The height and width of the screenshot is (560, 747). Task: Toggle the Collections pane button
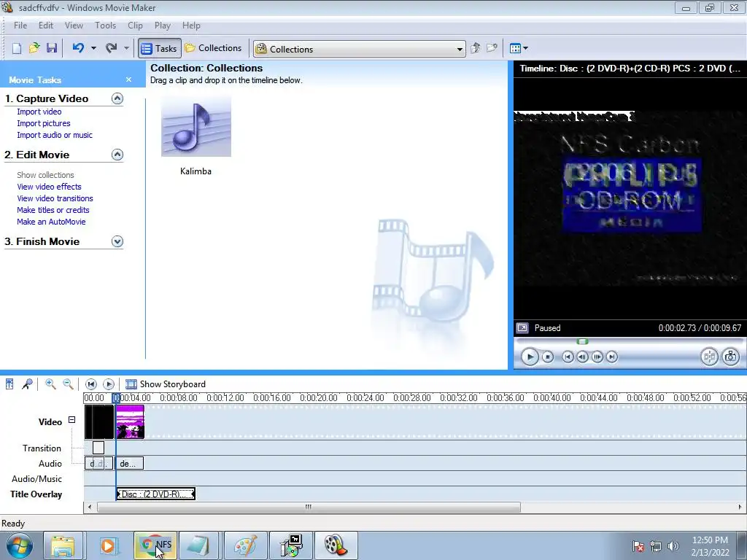tap(214, 48)
